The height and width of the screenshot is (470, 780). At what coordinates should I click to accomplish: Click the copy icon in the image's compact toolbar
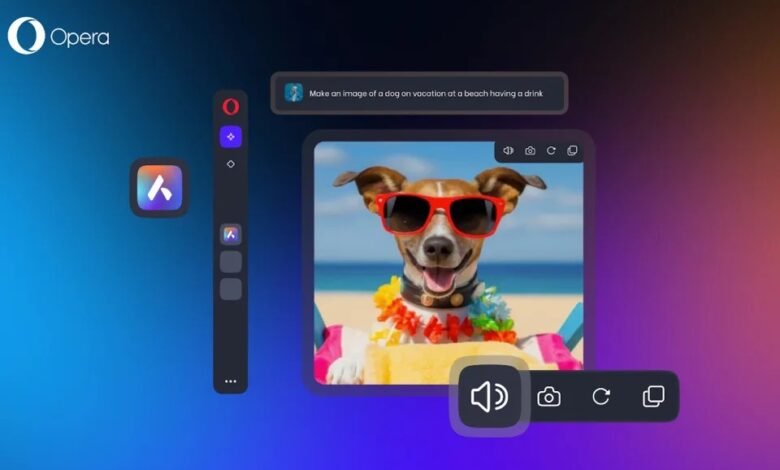point(572,151)
